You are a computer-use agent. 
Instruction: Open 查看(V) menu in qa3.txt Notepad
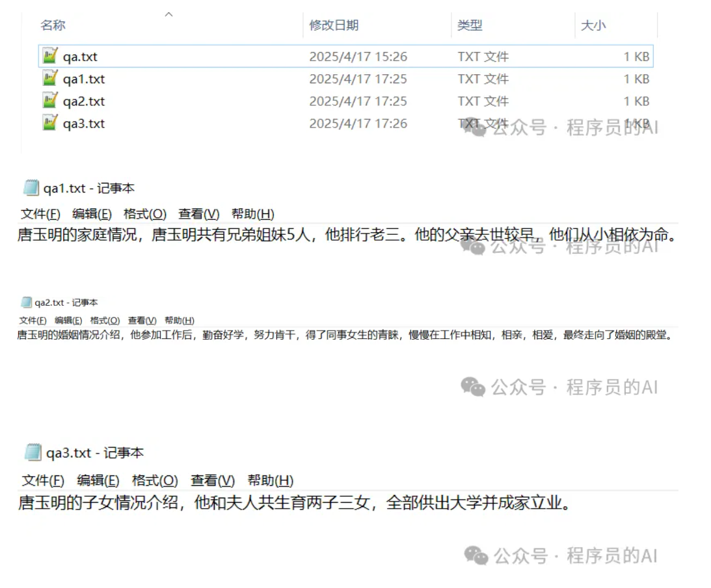(x=213, y=481)
